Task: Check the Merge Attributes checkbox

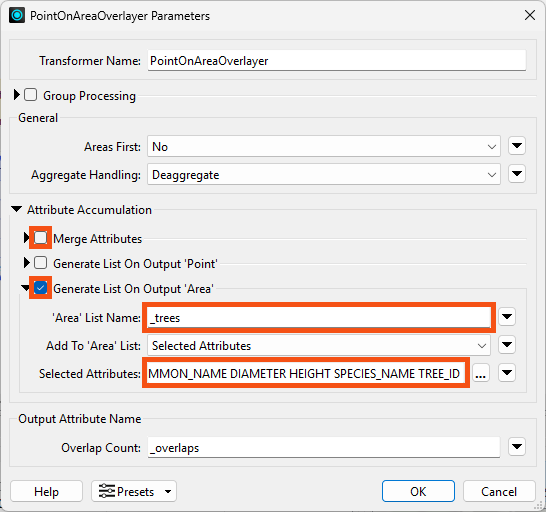Action: click(x=40, y=238)
